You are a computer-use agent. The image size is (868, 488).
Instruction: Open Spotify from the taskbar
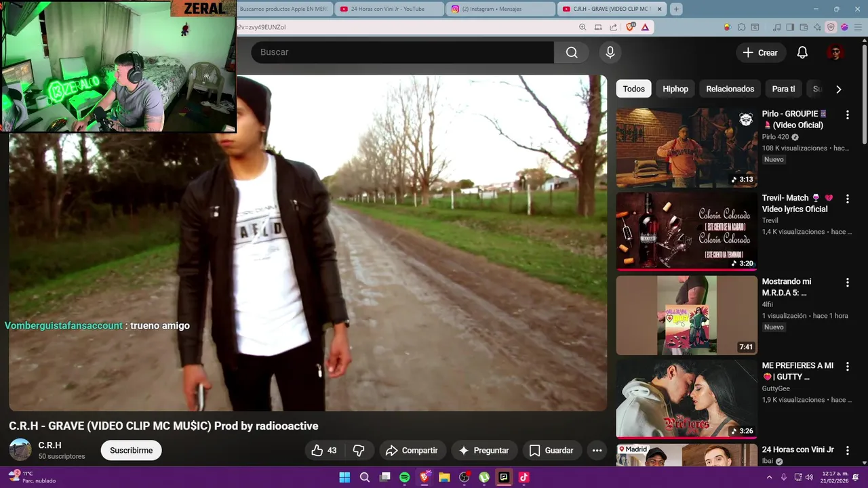[404, 477]
